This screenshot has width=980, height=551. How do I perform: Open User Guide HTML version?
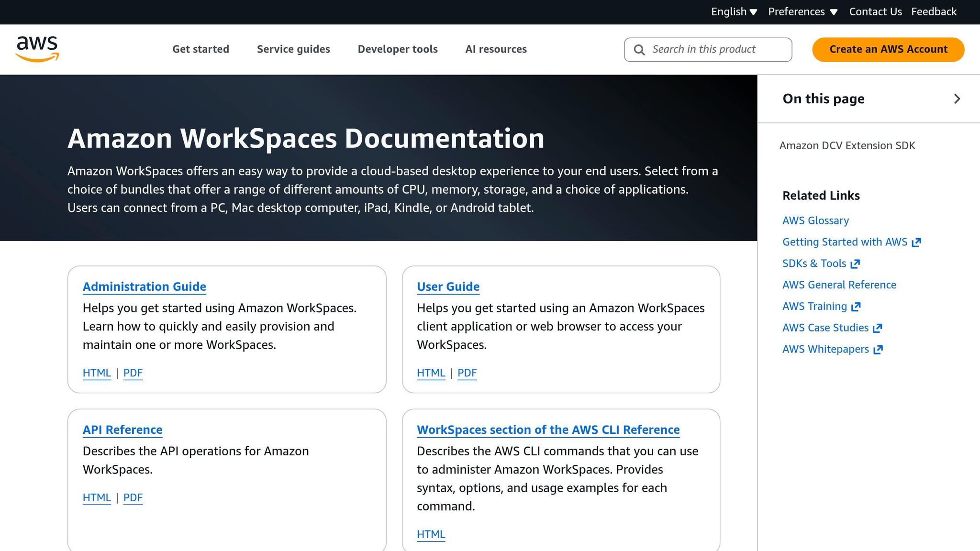[x=431, y=373]
